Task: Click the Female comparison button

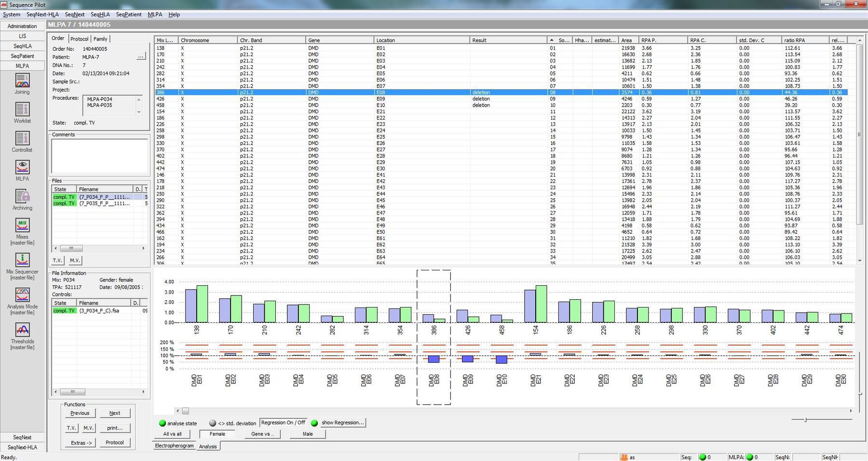Action: pos(217,433)
